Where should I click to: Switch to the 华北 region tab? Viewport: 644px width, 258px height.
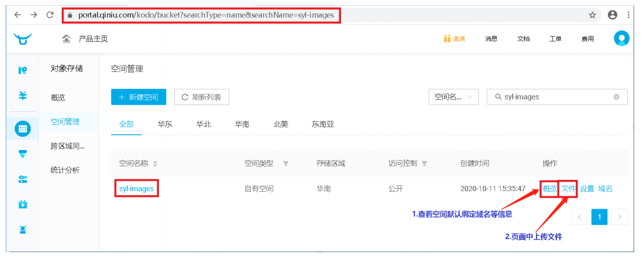click(203, 124)
